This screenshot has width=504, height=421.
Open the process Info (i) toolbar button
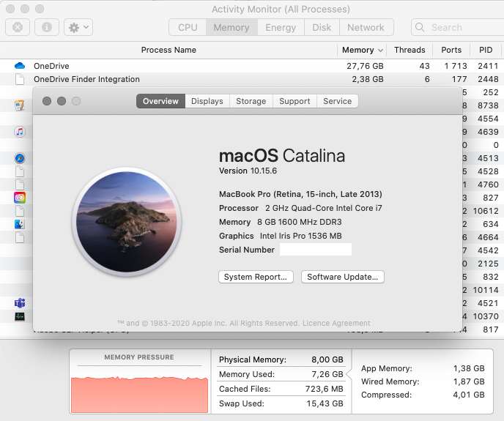tap(47, 27)
